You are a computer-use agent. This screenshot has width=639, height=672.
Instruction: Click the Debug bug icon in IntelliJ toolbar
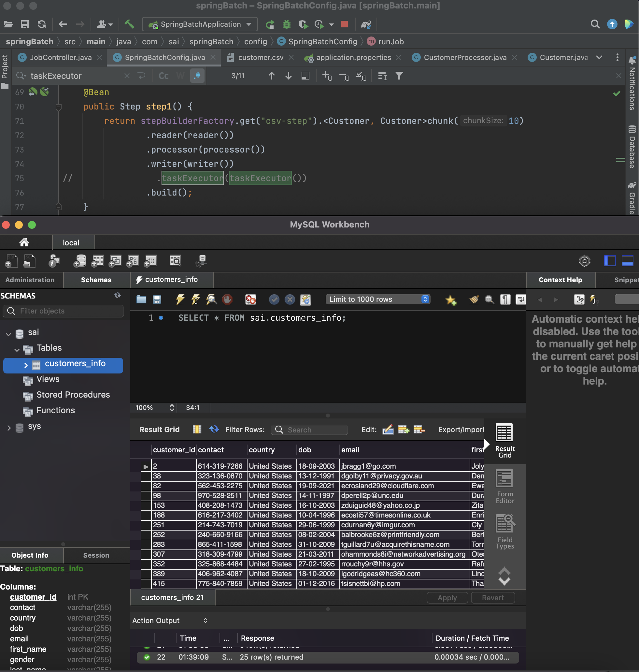tap(287, 24)
